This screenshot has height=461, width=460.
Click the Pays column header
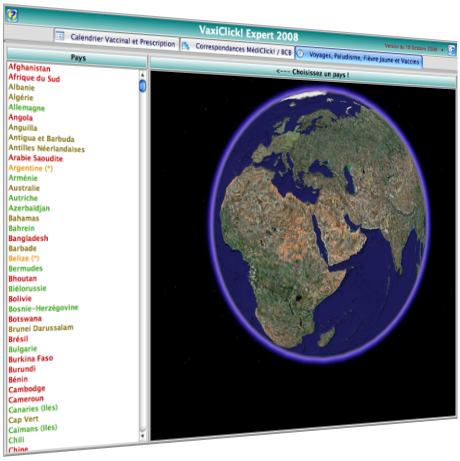coord(77,58)
